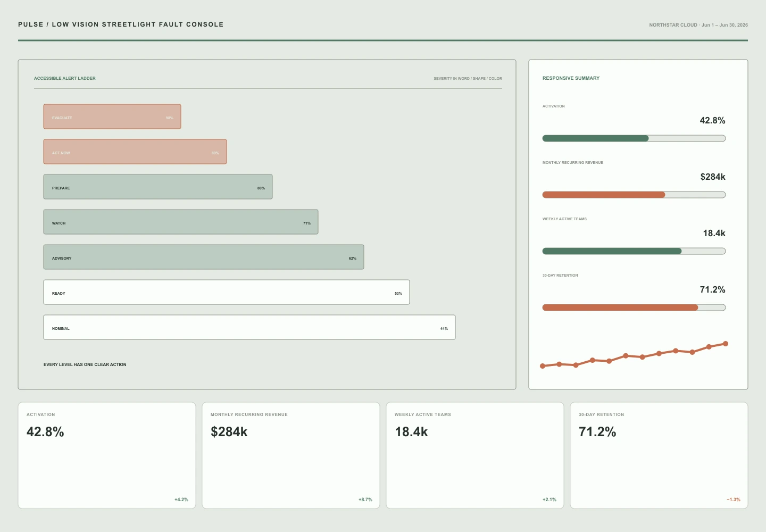Open the 30-Day Retention 71.2% card
This screenshot has width=766, height=532.
(x=659, y=455)
